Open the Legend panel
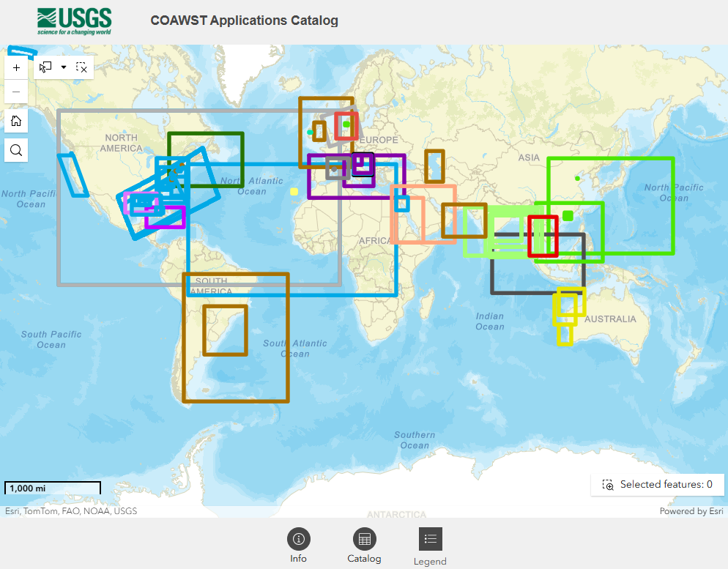Image resolution: width=728 pixels, height=569 pixels. pyautogui.click(x=430, y=547)
